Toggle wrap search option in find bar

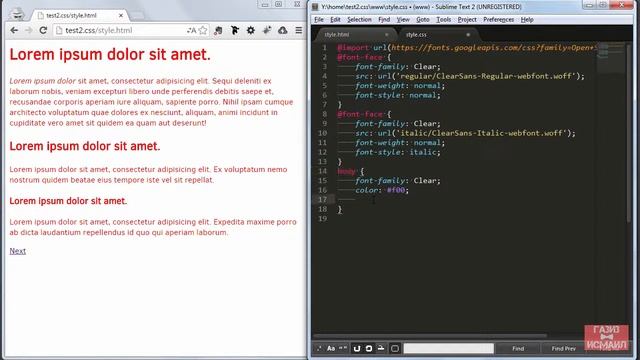357,349
